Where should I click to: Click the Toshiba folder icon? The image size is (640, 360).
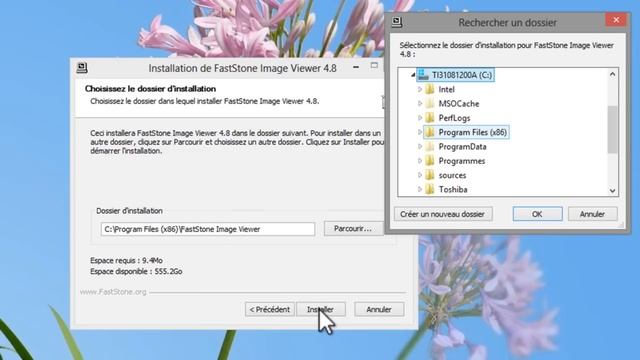point(429,189)
